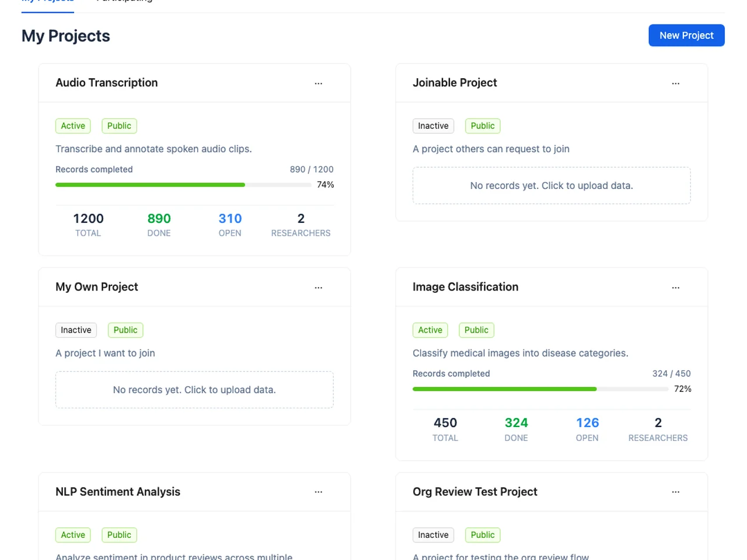
Task: Click the Active tag on NLP Sentiment Analysis
Action: pyautogui.click(x=73, y=535)
